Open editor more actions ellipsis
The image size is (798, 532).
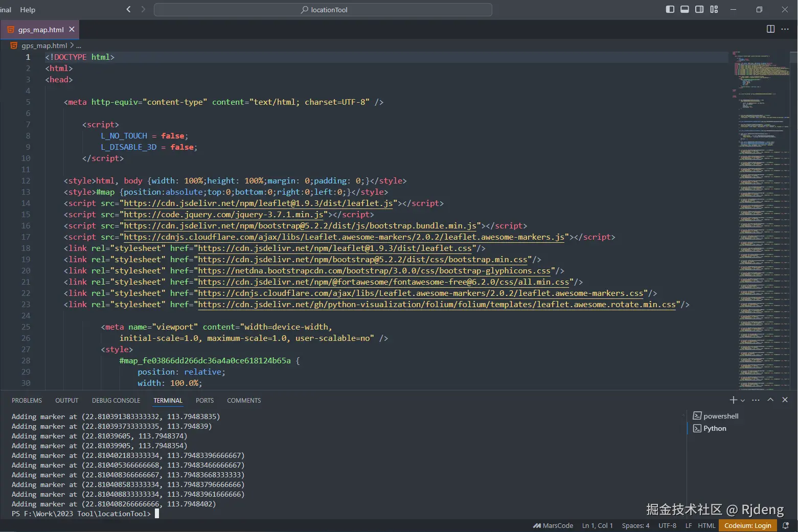coord(785,29)
